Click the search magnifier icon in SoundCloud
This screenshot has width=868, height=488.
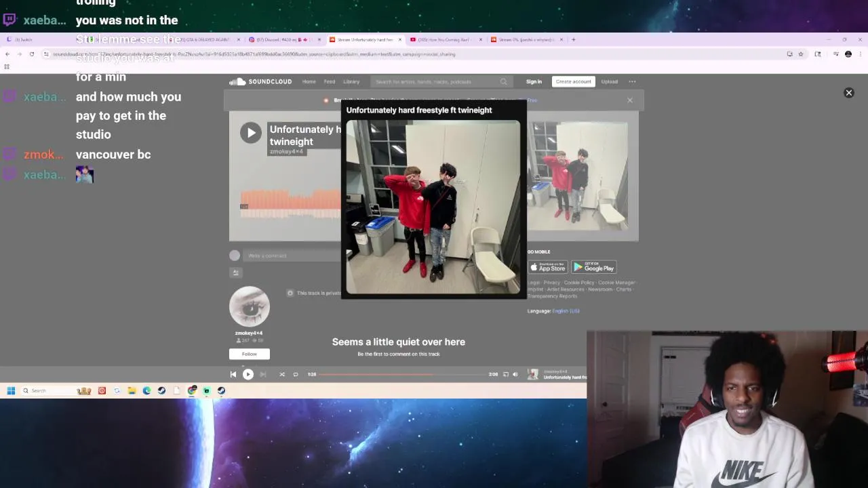503,81
